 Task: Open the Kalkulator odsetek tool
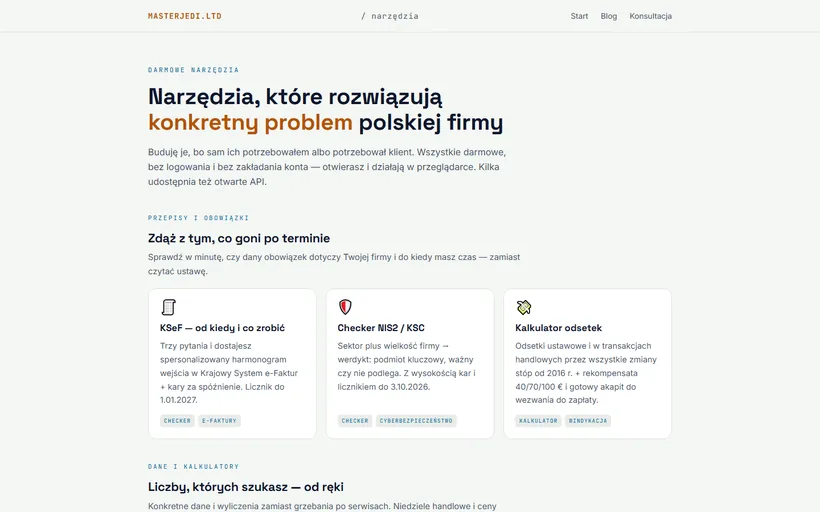(x=558, y=328)
